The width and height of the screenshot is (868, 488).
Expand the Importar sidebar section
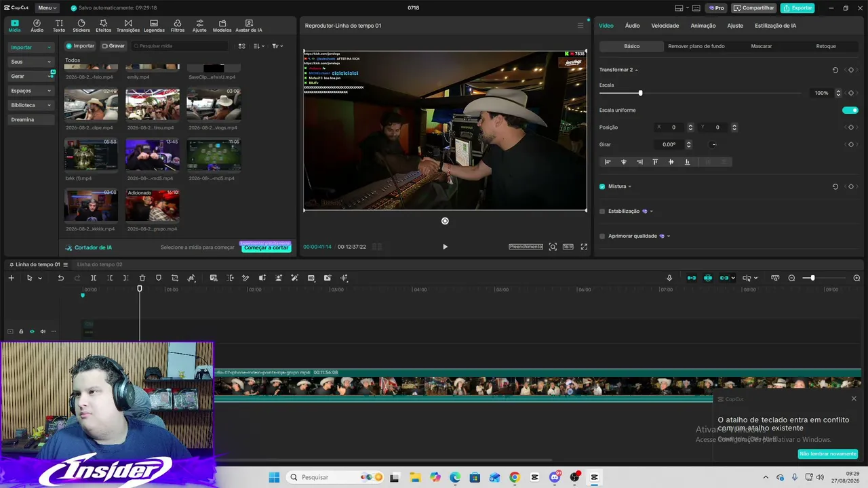coord(31,47)
